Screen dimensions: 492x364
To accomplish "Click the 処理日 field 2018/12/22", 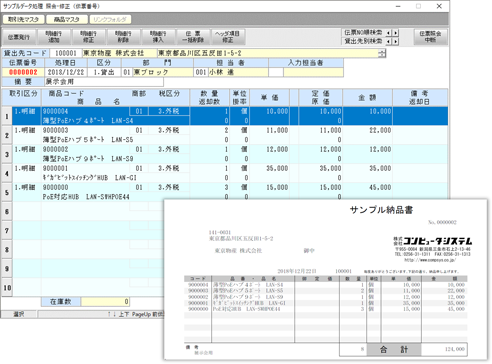I will coord(66,72).
